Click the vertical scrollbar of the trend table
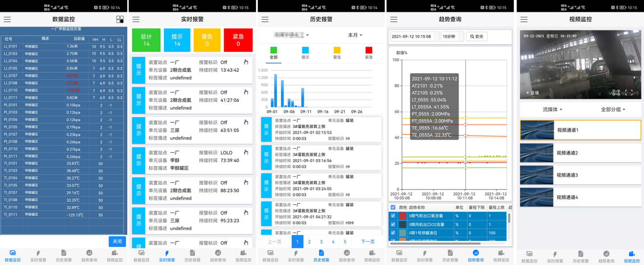The width and height of the screenshot is (644, 265). pyautogui.click(x=509, y=219)
